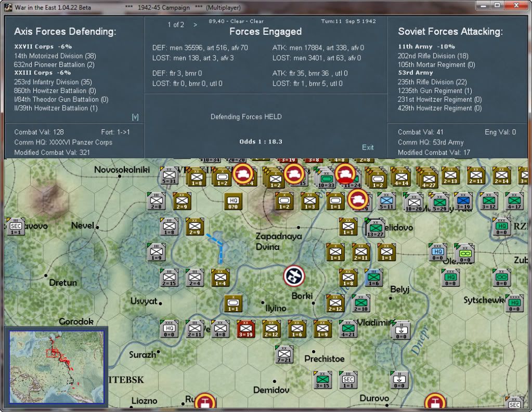
Task: Click '253rd Infantry Division (35)' entry
Action: (53, 82)
